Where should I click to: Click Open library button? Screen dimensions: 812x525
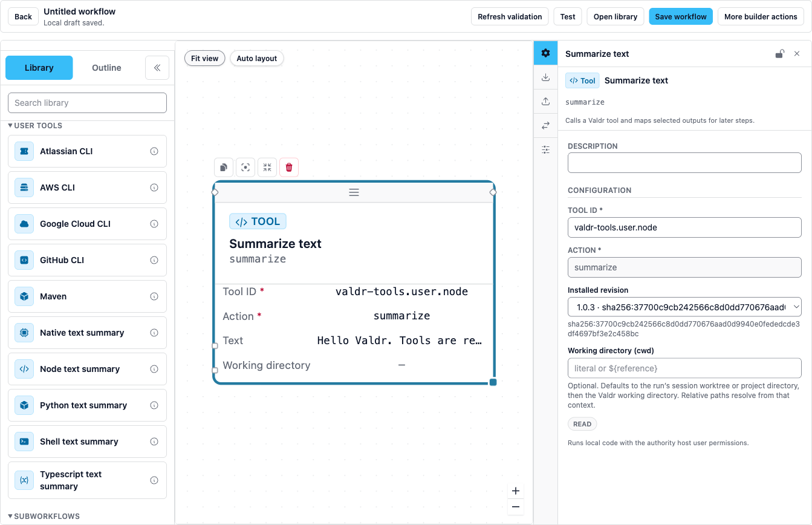615,16
